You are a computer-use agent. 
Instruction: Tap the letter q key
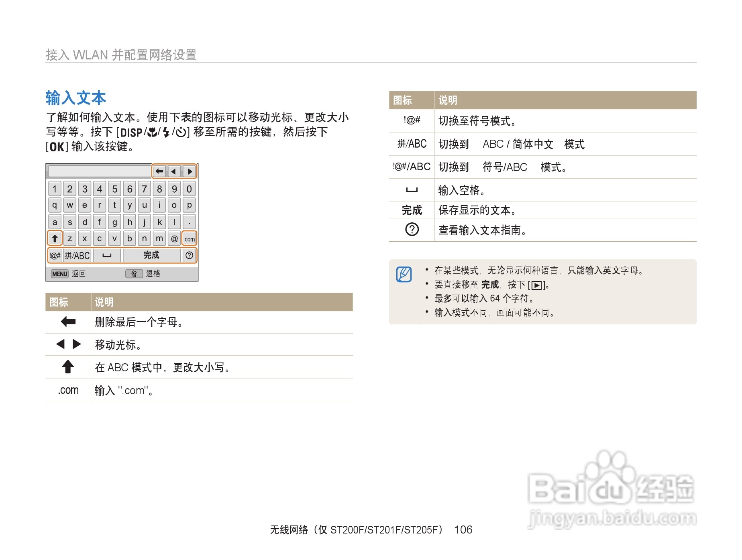[55, 205]
